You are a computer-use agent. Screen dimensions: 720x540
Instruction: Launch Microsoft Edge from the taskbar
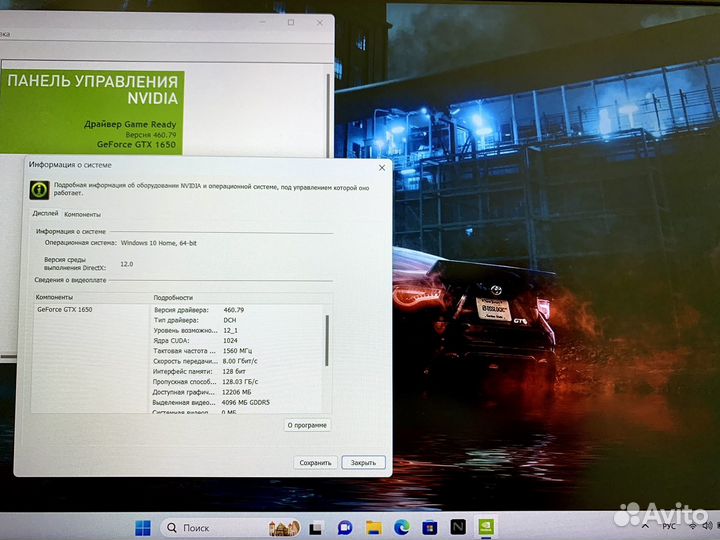pos(402,528)
